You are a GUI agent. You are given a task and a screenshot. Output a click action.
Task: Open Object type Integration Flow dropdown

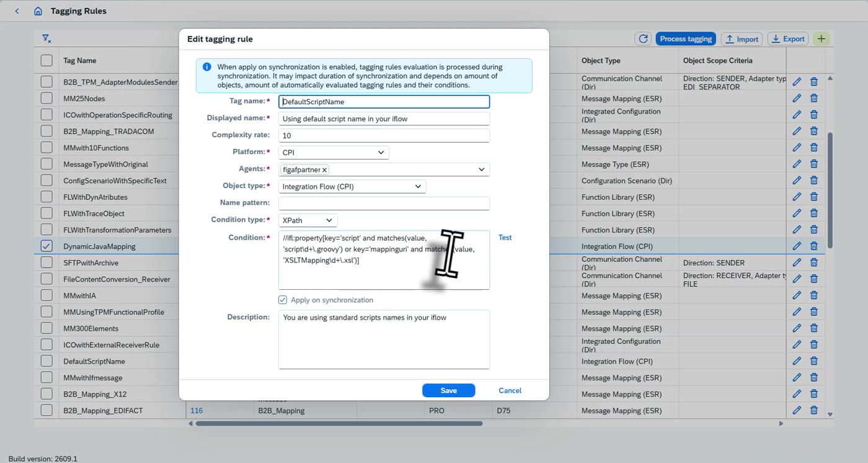(352, 186)
